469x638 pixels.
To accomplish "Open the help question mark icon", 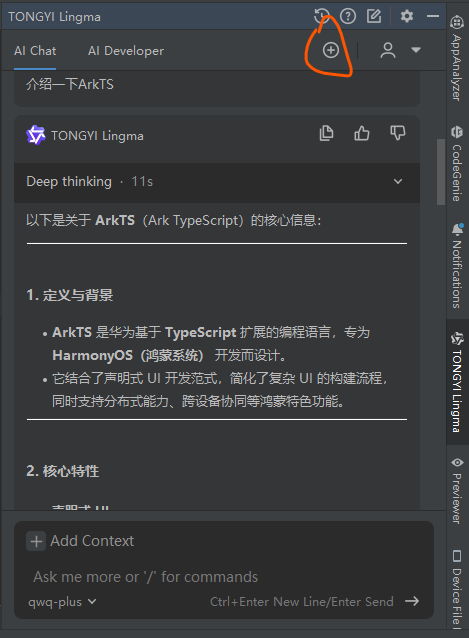I will [348, 16].
